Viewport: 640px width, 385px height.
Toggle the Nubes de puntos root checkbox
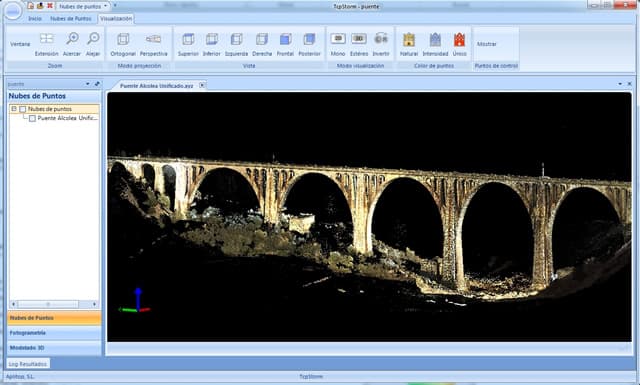click(23, 109)
